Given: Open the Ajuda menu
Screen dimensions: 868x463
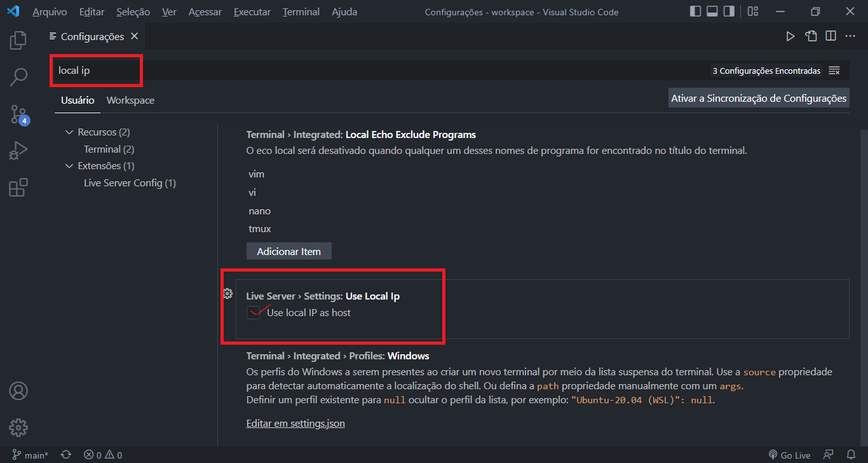Looking at the screenshot, I should point(344,11).
